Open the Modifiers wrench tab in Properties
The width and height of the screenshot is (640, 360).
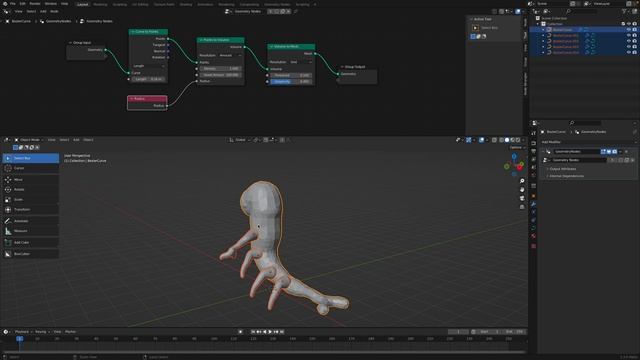click(x=533, y=204)
